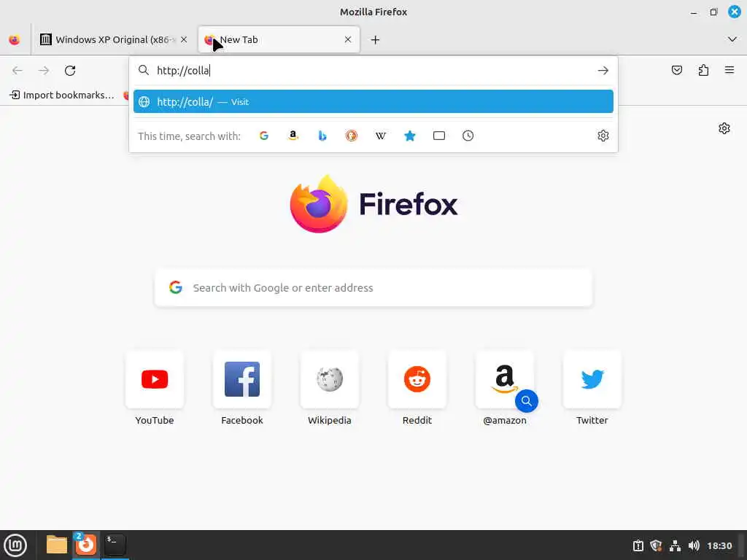Minimize the Firefox window
This screenshot has height=560, width=747.
(694, 12)
